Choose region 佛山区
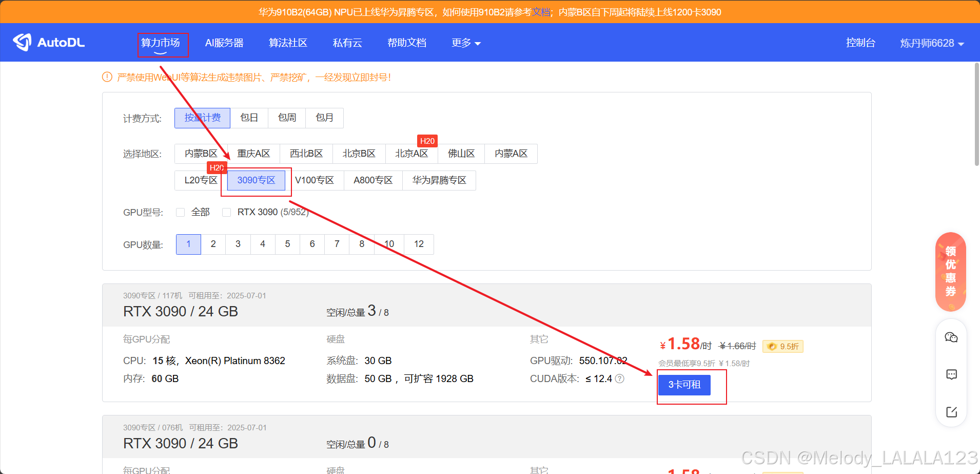This screenshot has width=980, height=474. pyautogui.click(x=461, y=154)
